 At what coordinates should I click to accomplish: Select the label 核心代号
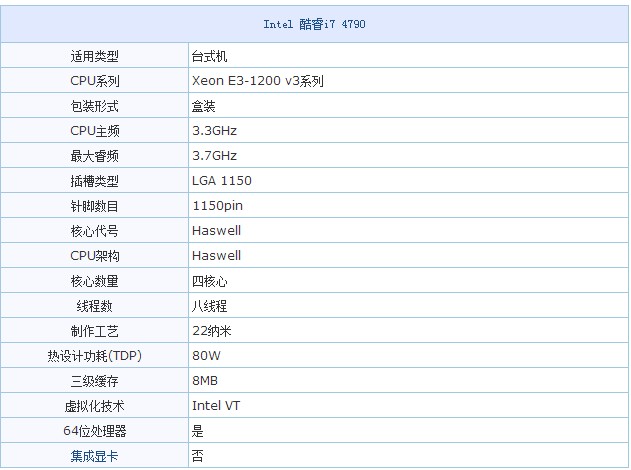click(94, 231)
